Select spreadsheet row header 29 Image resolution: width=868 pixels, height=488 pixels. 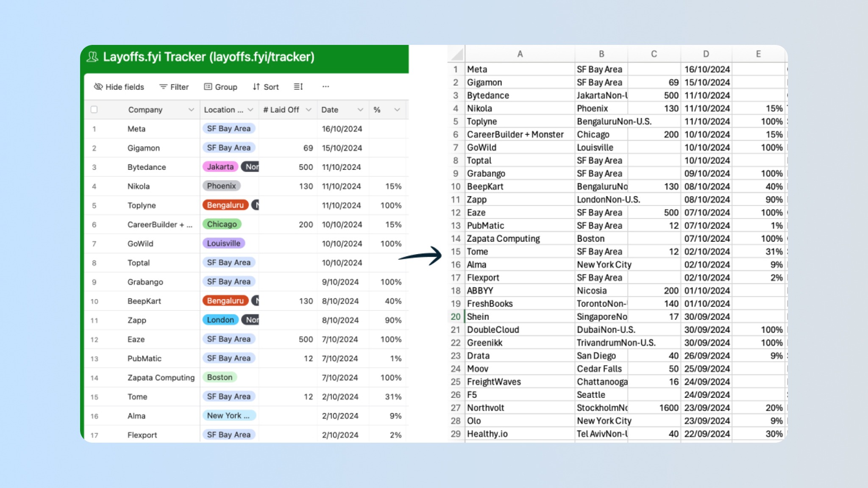[x=456, y=434]
